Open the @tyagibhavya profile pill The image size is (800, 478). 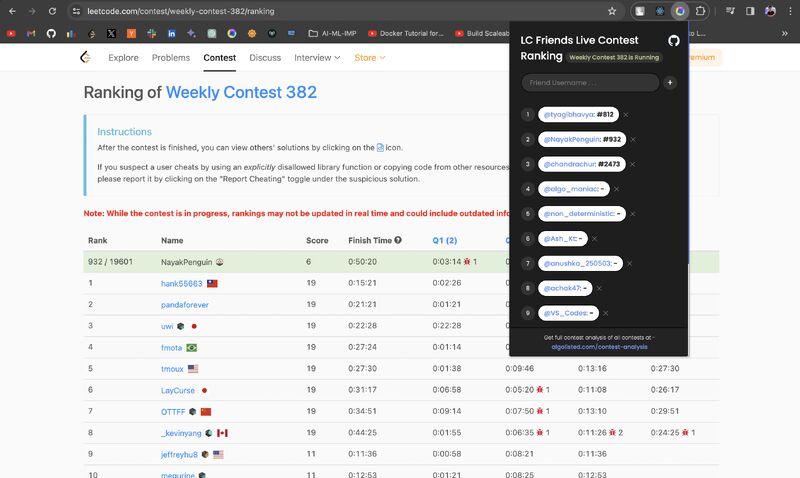click(578, 115)
